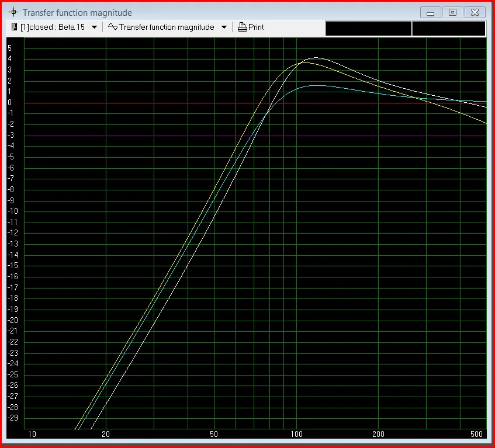Click the minimize window icon
Viewport: 495px width, 448px height.
(x=430, y=12)
